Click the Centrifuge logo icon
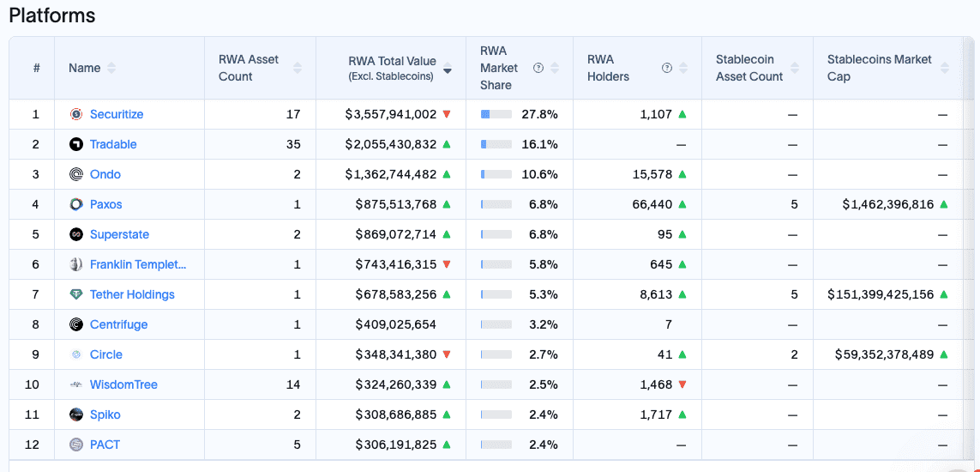Screen dimensions: 980x472 pyautogui.click(x=75, y=324)
